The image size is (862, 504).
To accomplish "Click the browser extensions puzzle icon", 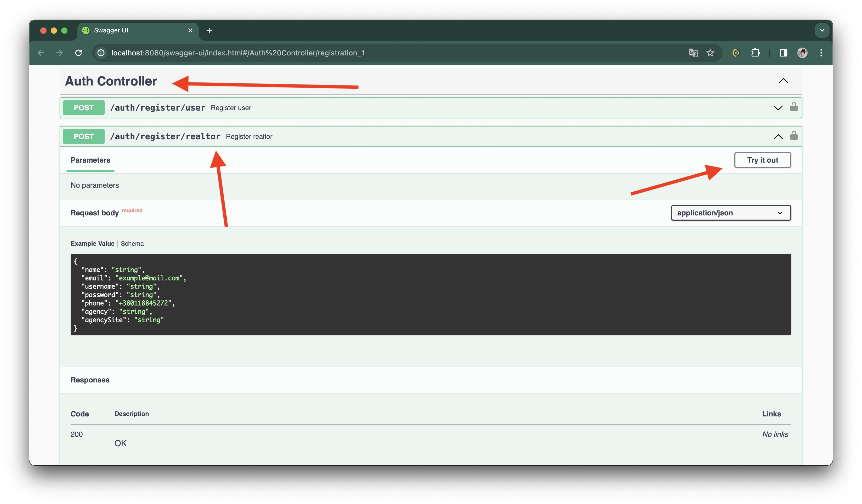I will [x=755, y=53].
